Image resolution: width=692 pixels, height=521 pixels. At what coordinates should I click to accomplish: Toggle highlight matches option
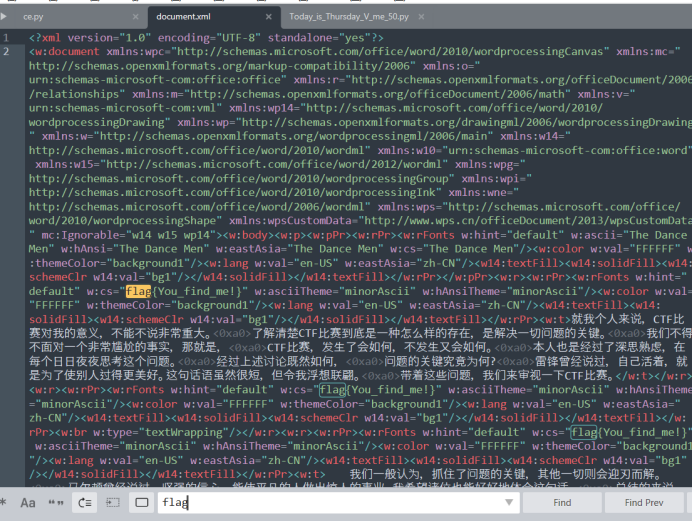[142, 502]
